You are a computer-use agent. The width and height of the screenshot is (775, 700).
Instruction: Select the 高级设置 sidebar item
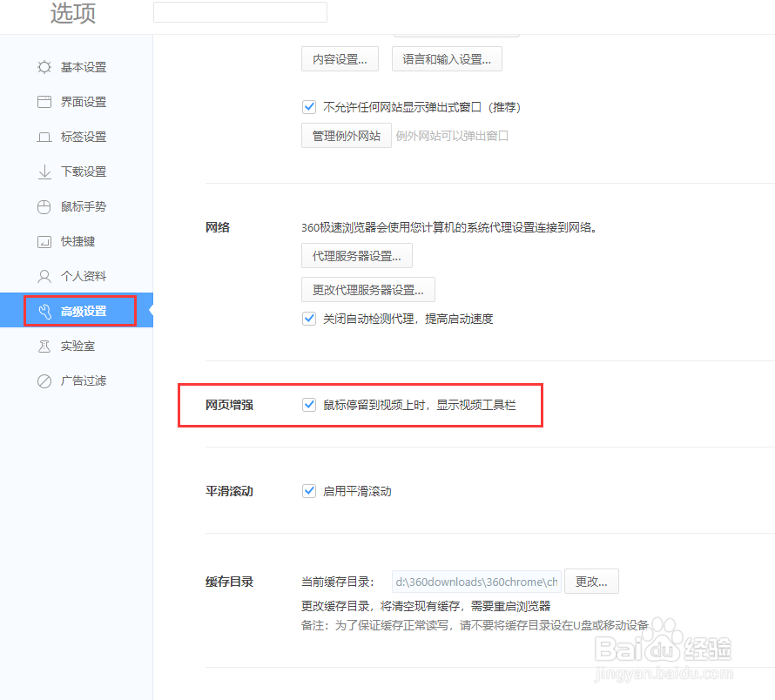77,311
